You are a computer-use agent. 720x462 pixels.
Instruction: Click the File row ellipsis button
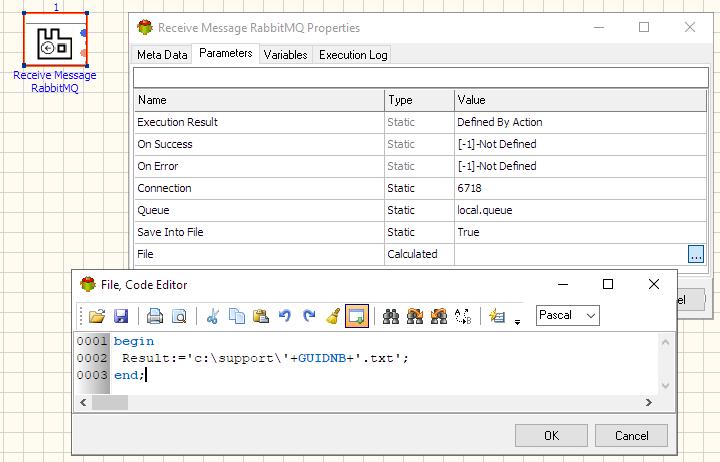[696, 254]
